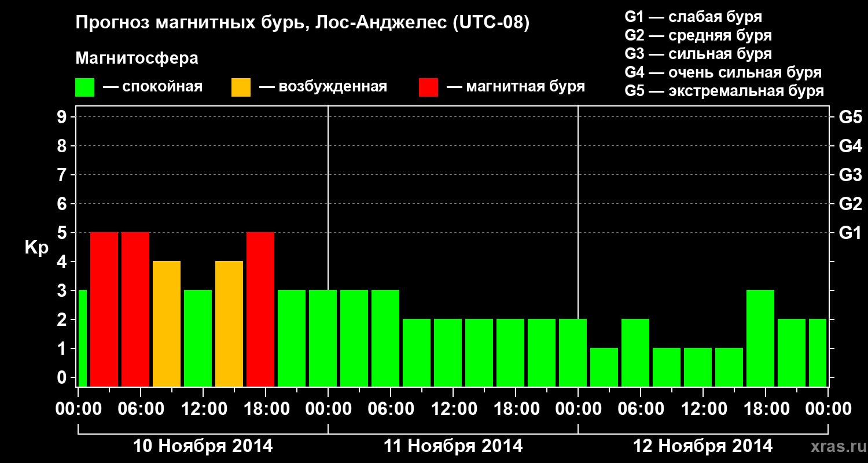Click the 12:00 time label for 10 November
868x463 pixels.
(x=203, y=409)
